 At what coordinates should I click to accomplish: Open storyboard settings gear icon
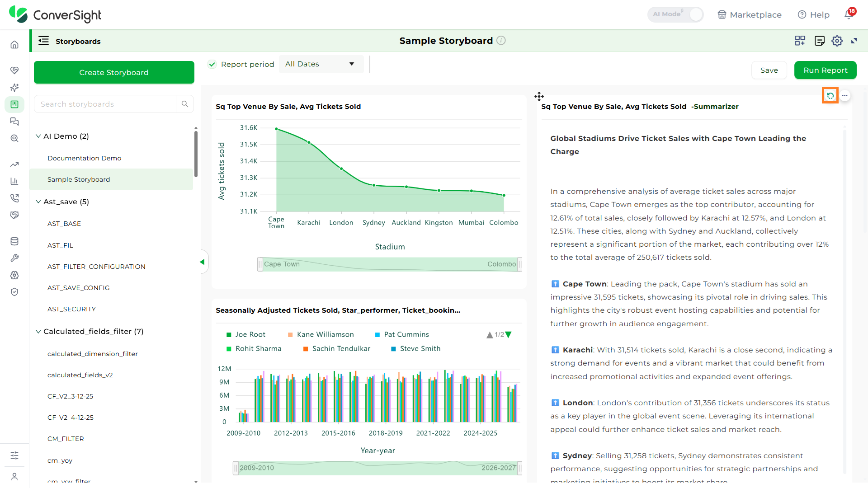coord(837,41)
